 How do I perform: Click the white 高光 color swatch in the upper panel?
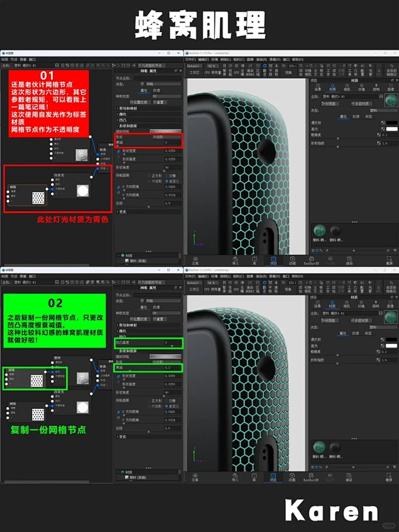pos(391,129)
